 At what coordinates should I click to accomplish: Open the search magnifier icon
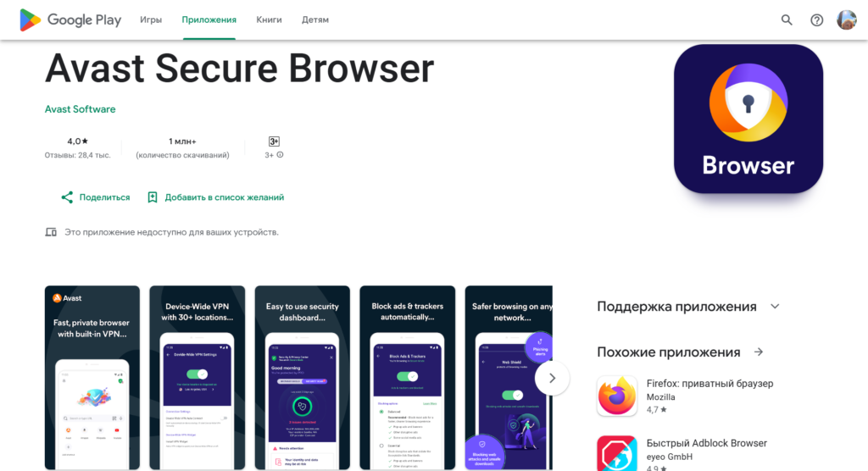pos(787,20)
